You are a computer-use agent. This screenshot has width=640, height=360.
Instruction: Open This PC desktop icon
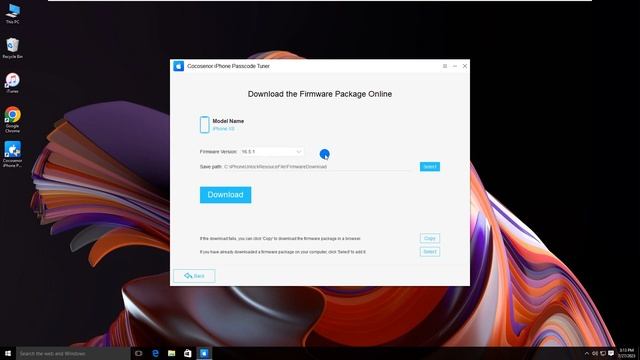pyautogui.click(x=12, y=13)
